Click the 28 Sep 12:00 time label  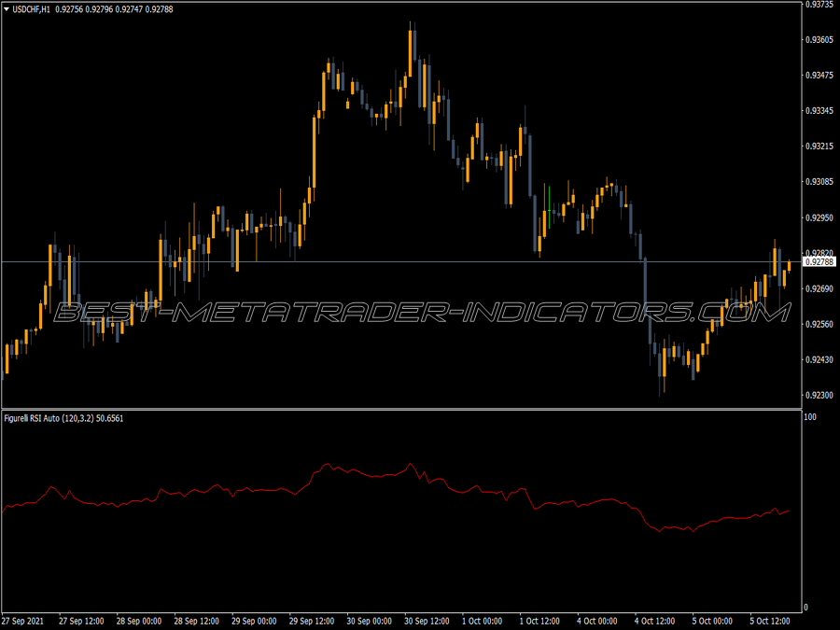(197, 621)
